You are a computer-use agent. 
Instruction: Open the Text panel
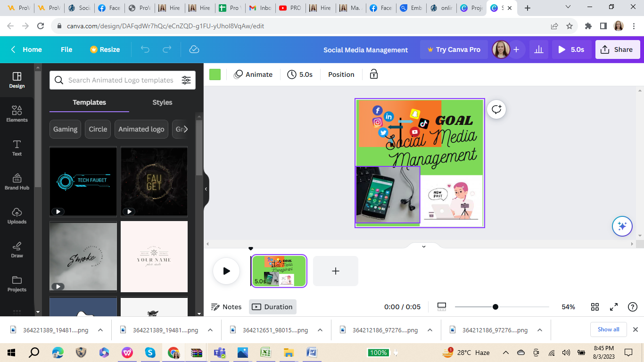(x=17, y=148)
